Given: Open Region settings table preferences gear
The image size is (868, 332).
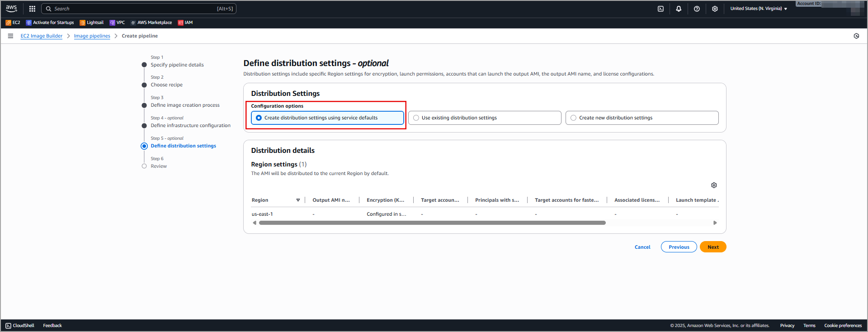Looking at the screenshot, I should [x=714, y=185].
